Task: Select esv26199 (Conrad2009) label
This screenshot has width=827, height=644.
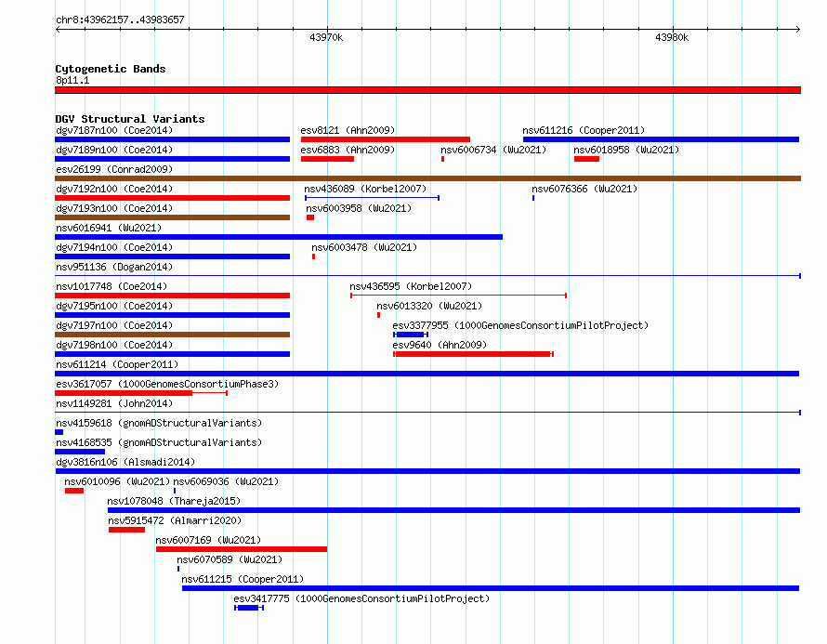Action: point(114,169)
